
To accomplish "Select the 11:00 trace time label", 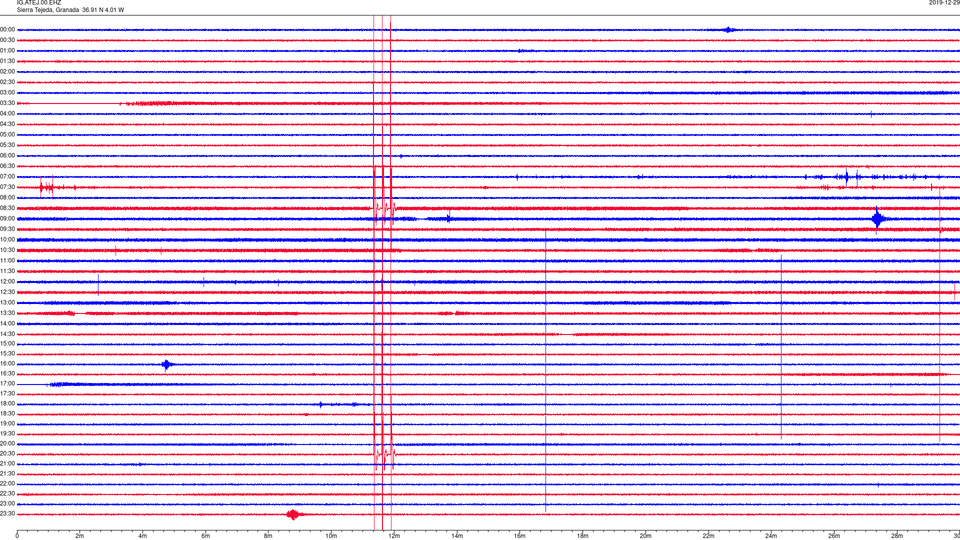I will [x=7, y=260].
